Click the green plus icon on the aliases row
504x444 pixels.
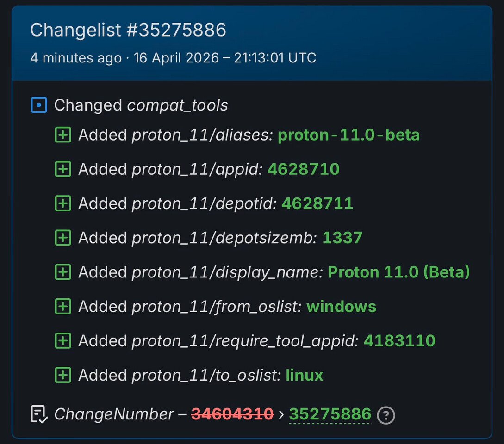pyautogui.click(x=62, y=135)
